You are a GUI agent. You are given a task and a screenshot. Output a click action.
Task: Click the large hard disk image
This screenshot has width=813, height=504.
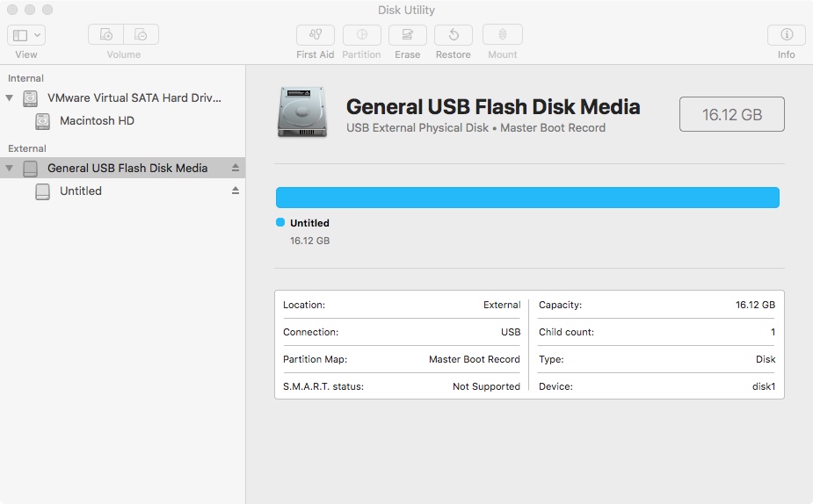point(302,112)
